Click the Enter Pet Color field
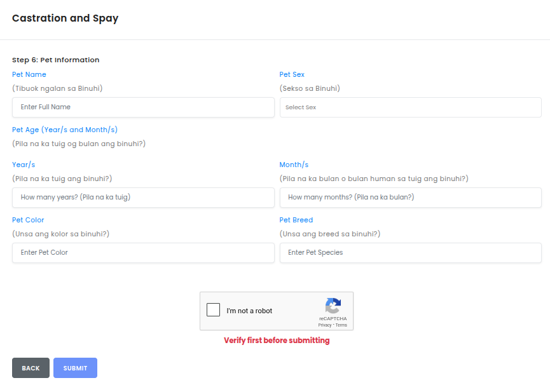550x392 pixels. pyautogui.click(x=143, y=253)
